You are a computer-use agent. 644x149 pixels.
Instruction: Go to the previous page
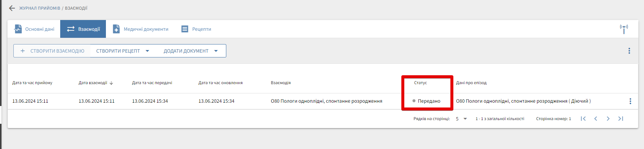[596, 119]
